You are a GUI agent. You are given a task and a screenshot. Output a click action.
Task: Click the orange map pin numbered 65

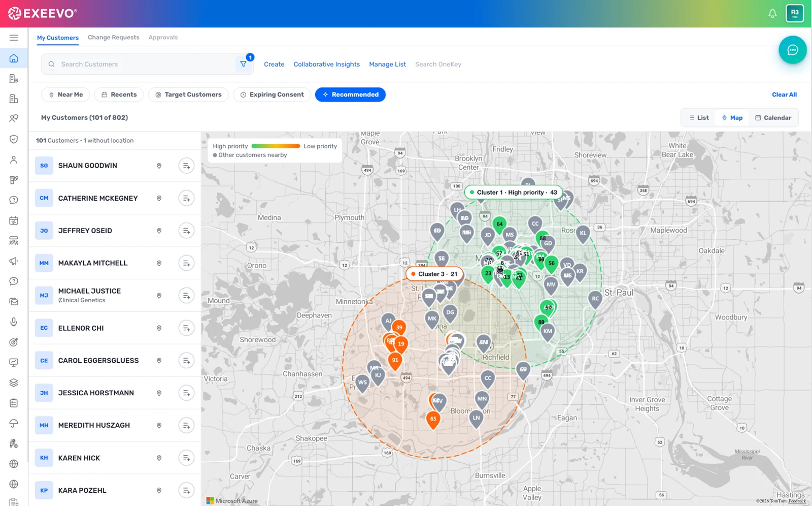[433, 420]
